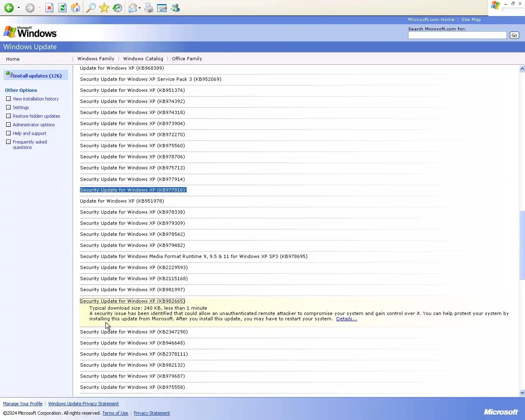Open the Details... link for KB982665

(x=347, y=319)
